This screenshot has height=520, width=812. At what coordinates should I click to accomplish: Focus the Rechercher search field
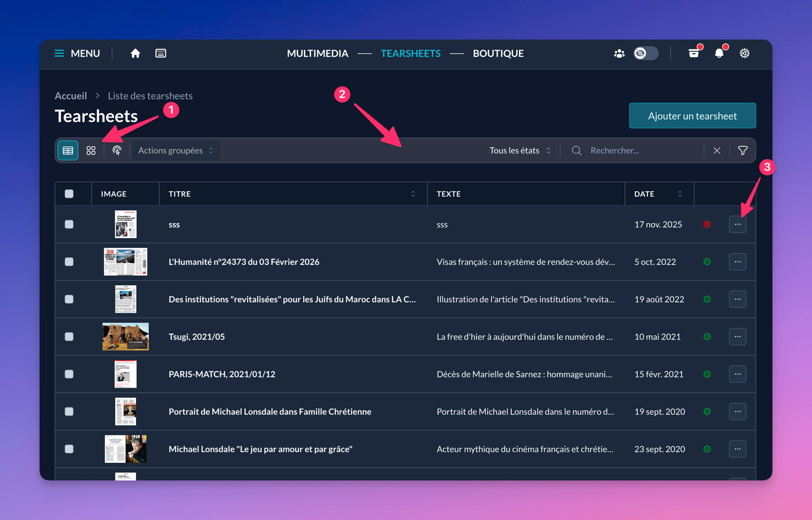coord(644,151)
